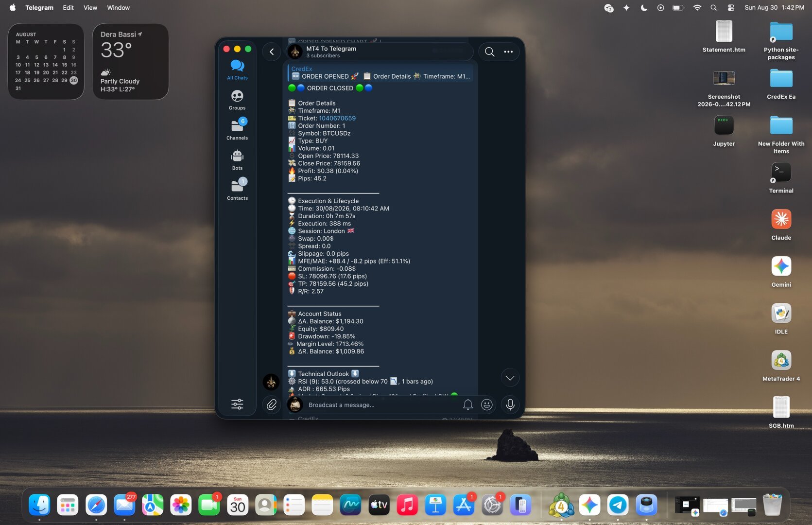The width and height of the screenshot is (812, 525).
Task: Click the microphone voice message button
Action: (x=510, y=404)
